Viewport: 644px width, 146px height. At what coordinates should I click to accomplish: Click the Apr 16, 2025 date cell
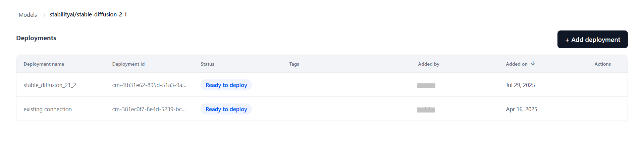522,109
